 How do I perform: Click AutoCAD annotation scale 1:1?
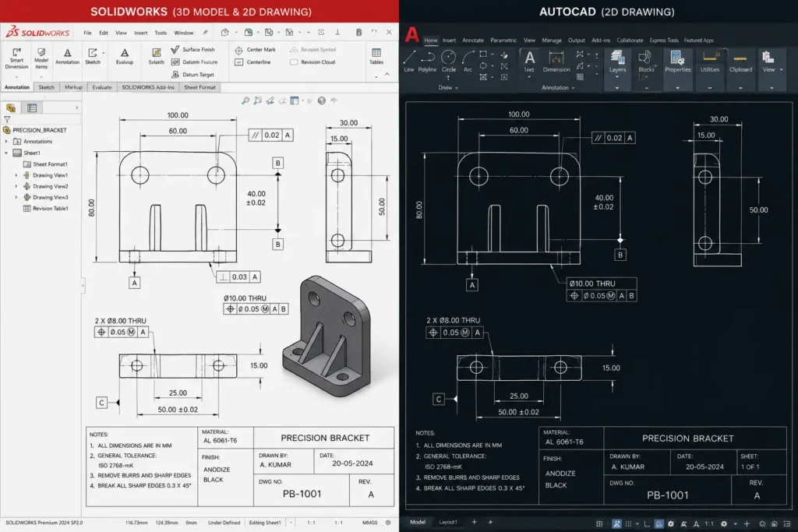click(709, 523)
